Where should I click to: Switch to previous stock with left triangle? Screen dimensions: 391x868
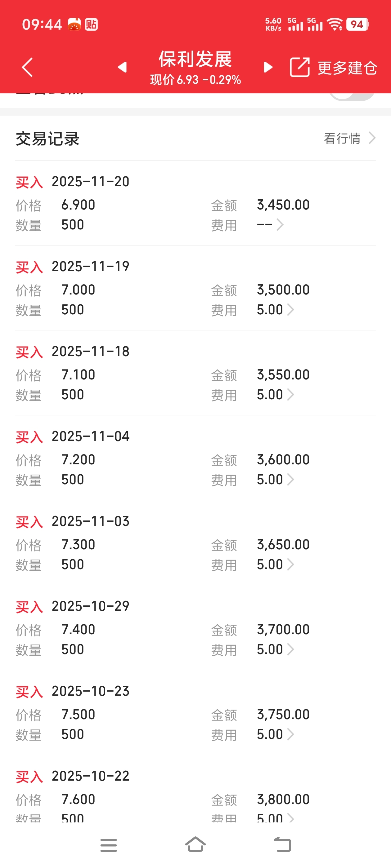pos(122,67)
